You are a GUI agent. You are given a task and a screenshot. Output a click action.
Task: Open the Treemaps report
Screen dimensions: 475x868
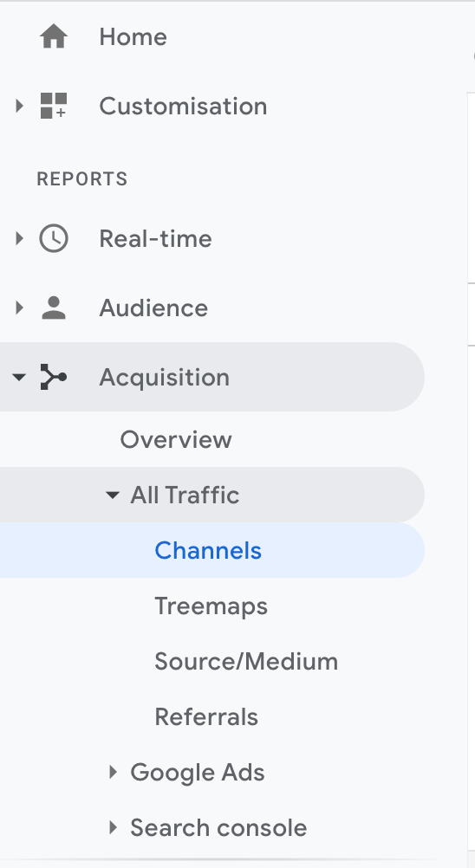[x=211, y=606]
